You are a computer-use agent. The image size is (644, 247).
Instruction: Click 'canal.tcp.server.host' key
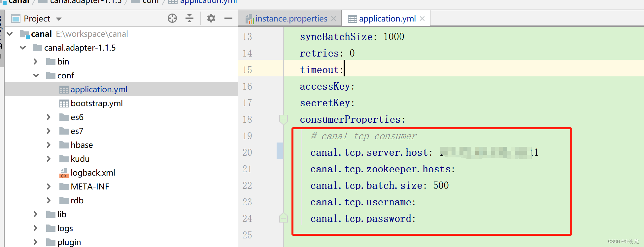coord(369,152)
